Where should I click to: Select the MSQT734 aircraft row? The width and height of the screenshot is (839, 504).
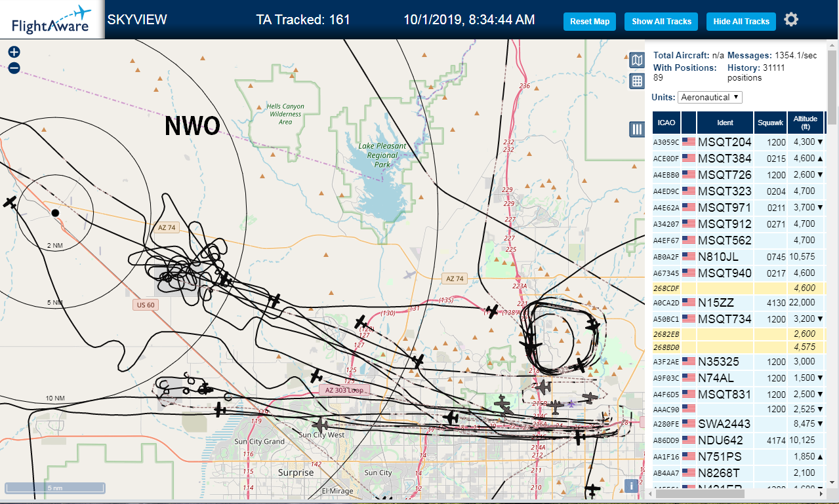738,319
